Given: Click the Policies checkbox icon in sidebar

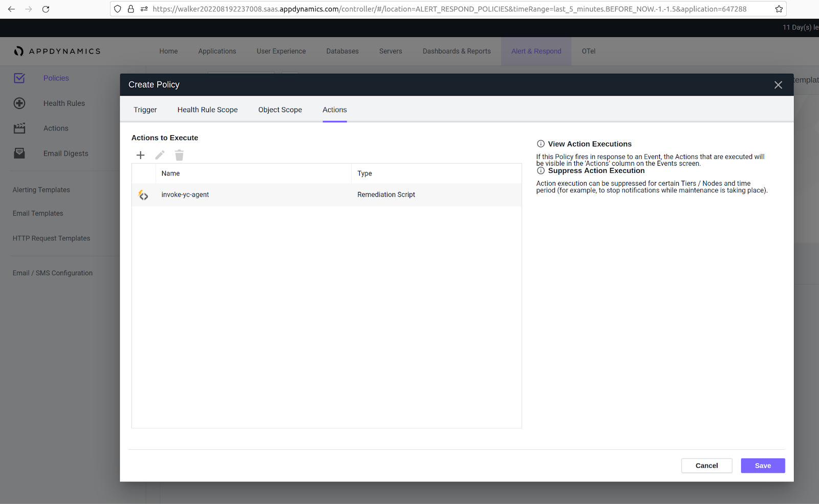Looking at the screenshot, I should [19, 78].
